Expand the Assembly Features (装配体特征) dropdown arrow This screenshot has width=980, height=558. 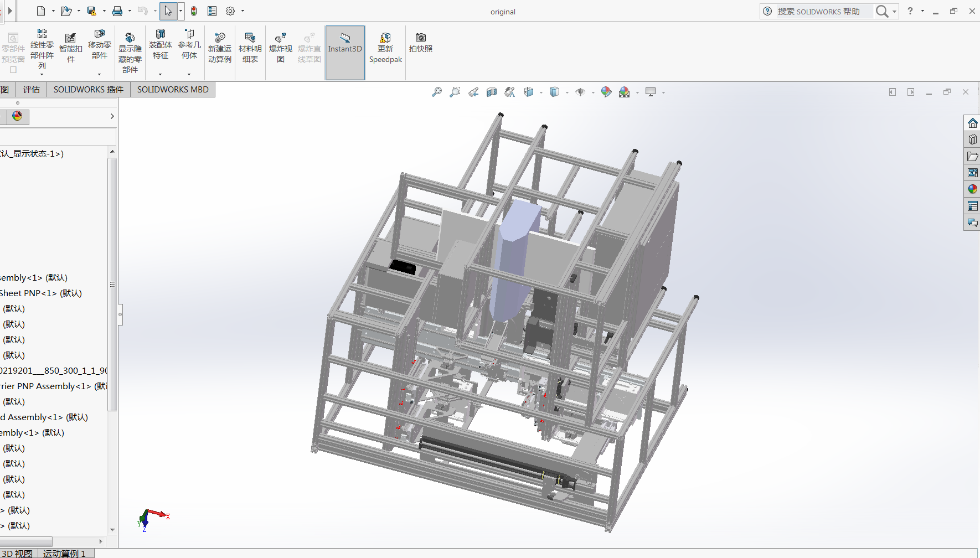(x=161, y=74)
